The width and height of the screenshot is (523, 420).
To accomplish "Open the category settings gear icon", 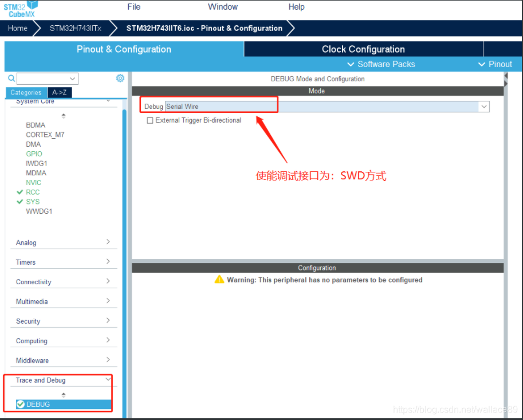I will coord(120,78).
